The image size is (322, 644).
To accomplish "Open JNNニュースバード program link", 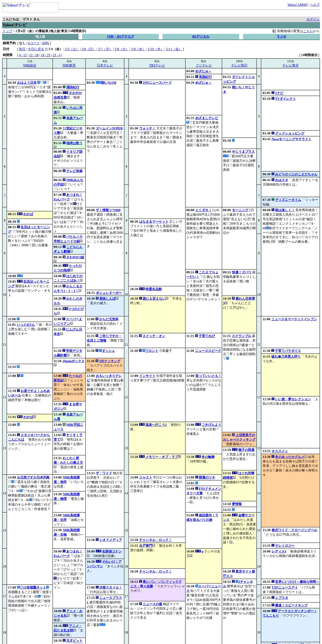I will click(157, 83).
